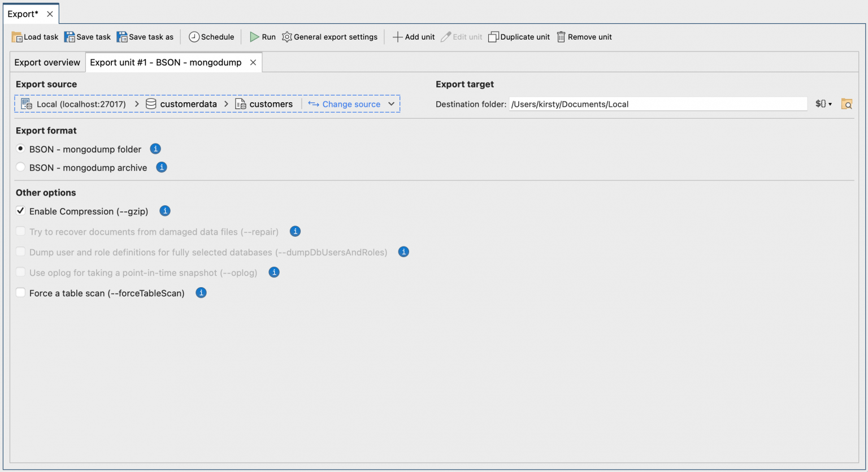Click the Save task icon
Viewport: 868px width, 472px height.
(70, 36)
